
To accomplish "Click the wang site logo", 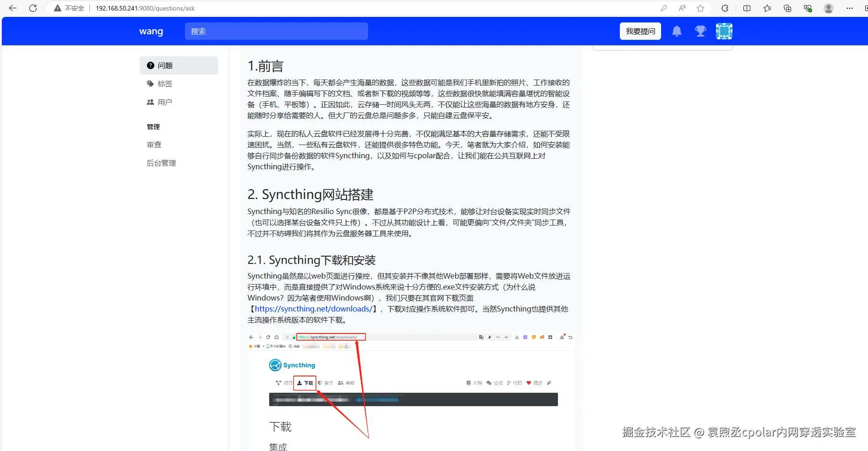I will 151,31.
